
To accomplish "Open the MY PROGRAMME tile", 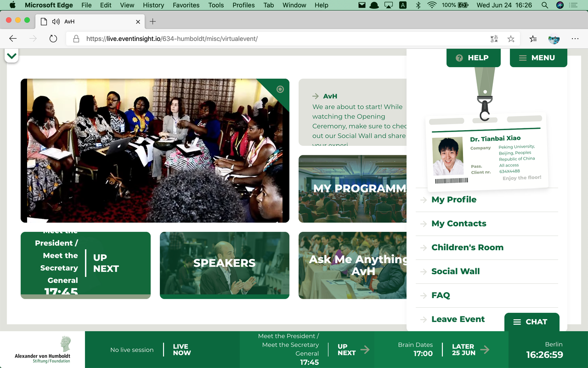I will pyautogui.click(x=352, y=189).
